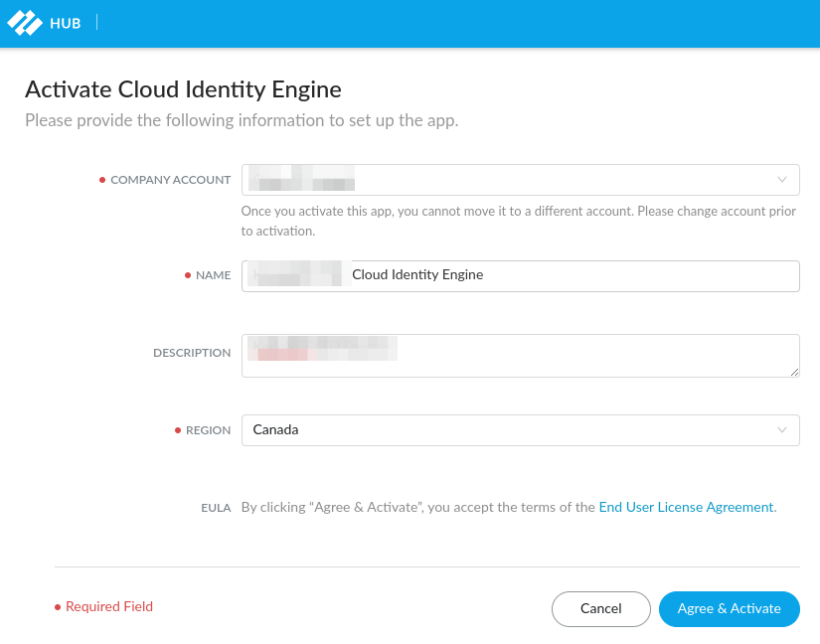This screenshot has height=644, width=820.
Task: Expand Company Account using its chevron arrow
Action: coord(782,180)
